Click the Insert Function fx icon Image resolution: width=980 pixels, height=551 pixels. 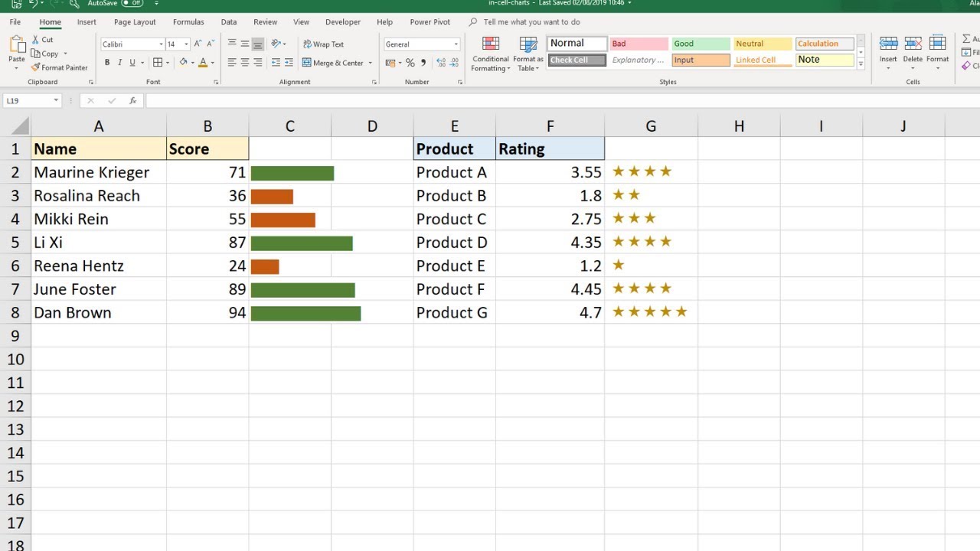[x=132, y=100]
